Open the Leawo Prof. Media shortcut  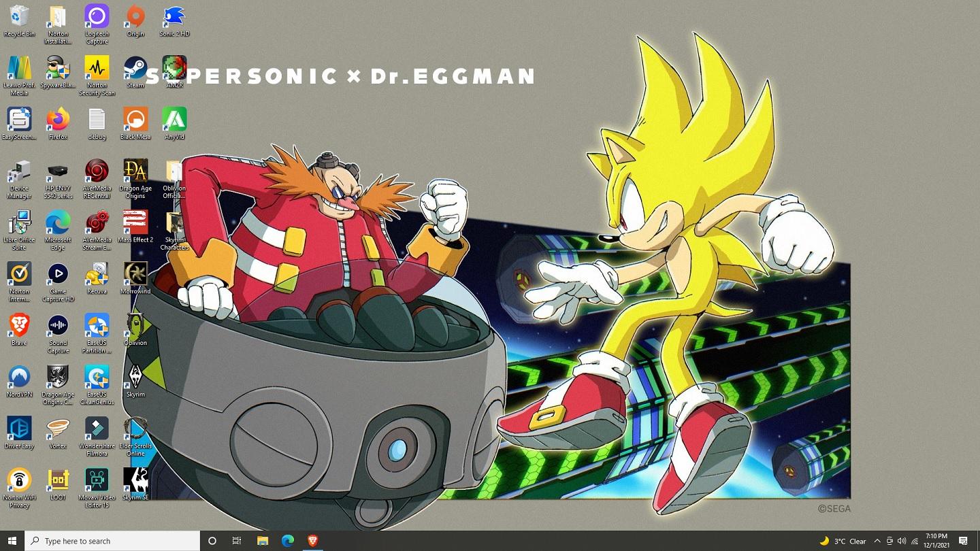pos(19,76)
